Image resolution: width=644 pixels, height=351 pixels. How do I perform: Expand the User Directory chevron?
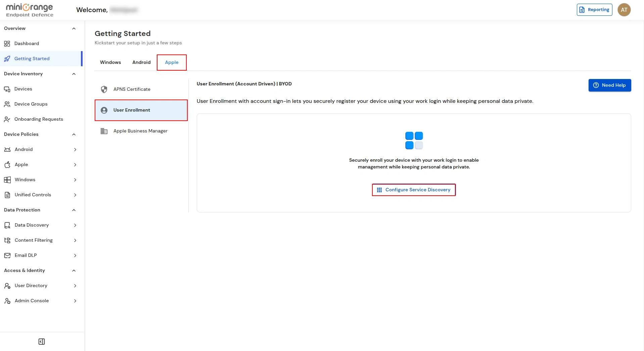click(x=75, y=285)
